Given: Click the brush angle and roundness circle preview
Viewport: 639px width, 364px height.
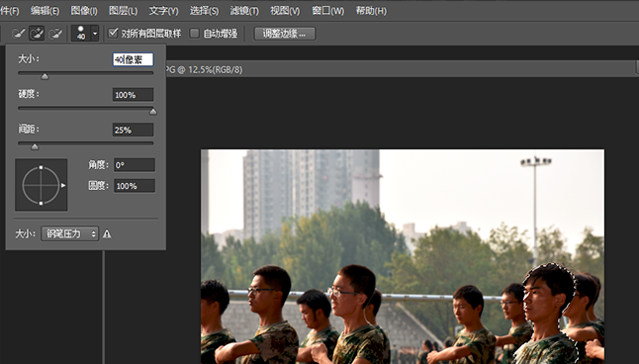Looking at the screenshot, I should 42,185.
